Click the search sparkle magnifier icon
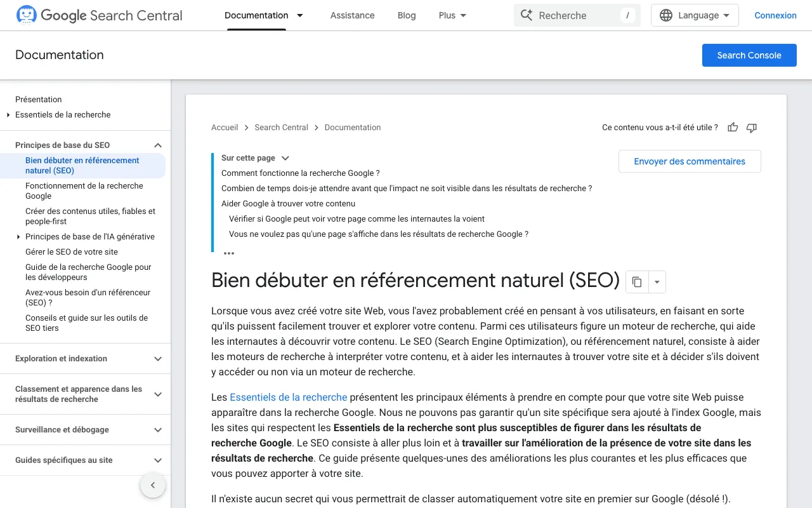Image resolution: width=812 pixels, height=508 pixels. coord(527,15)
